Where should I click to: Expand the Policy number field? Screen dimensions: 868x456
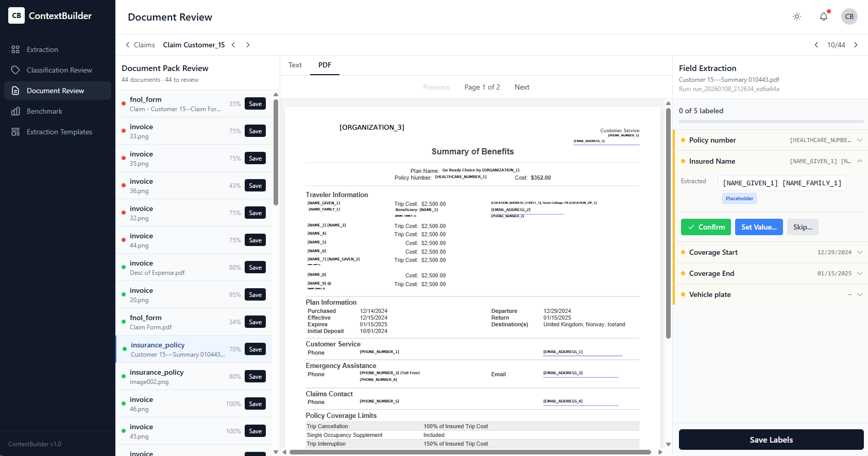point(859,140)
